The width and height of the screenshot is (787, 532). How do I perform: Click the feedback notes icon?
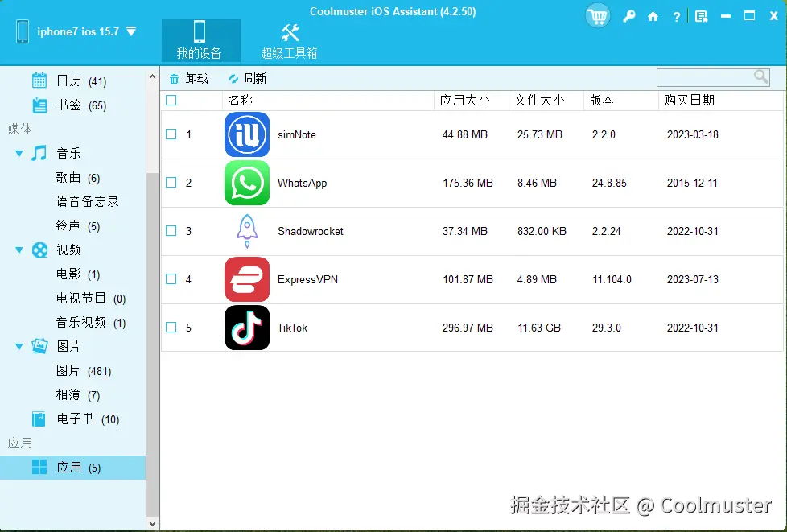click(x=701, y=17)
